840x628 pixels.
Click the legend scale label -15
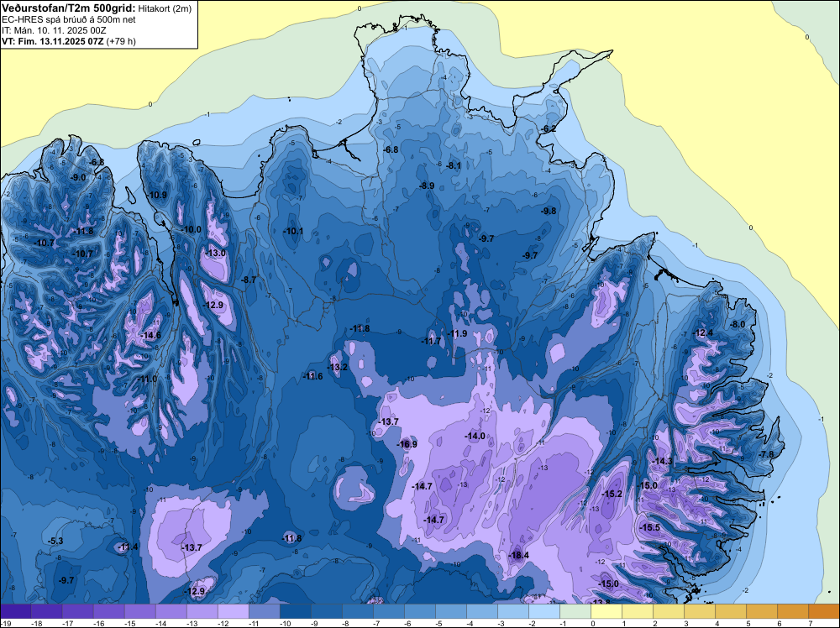click(x=130, y=623)
